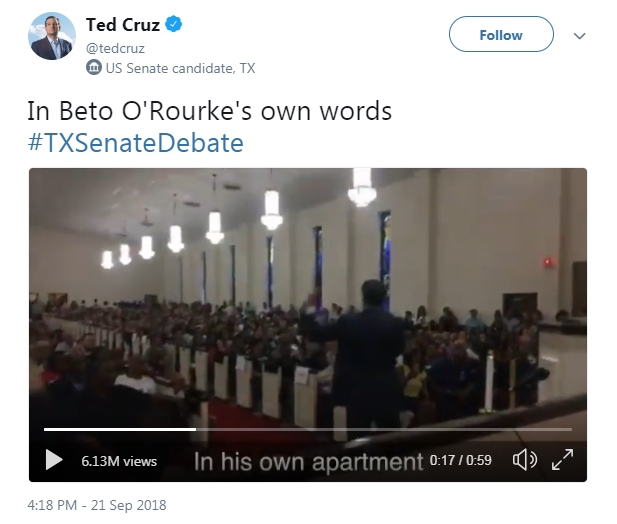Open the #TXSenateDebate hashtag link

click(x=136, y=142)
